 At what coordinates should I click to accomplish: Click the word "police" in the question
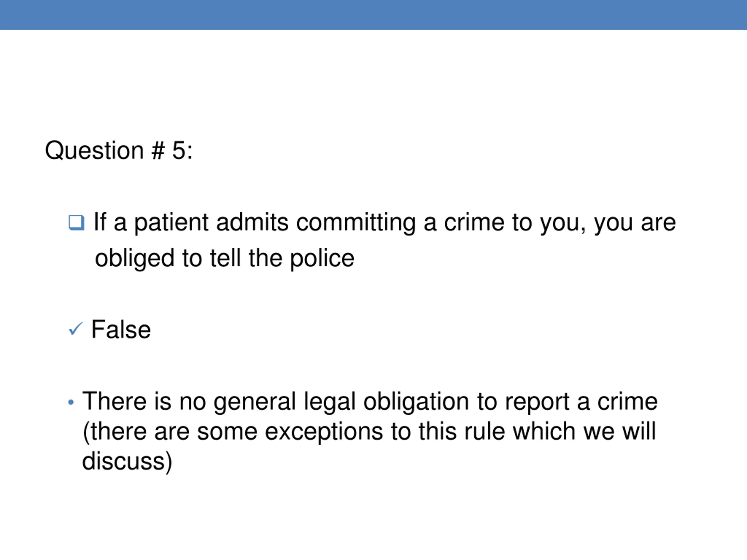click(x=322, y=258)
